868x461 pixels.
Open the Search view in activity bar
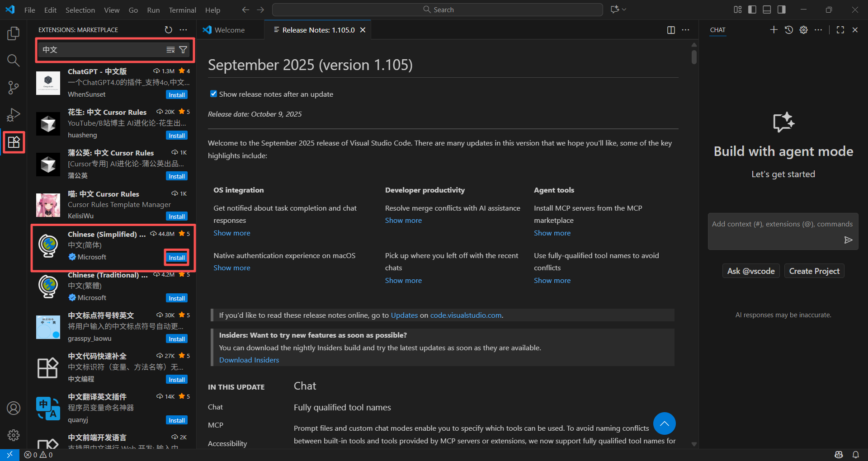14,60
